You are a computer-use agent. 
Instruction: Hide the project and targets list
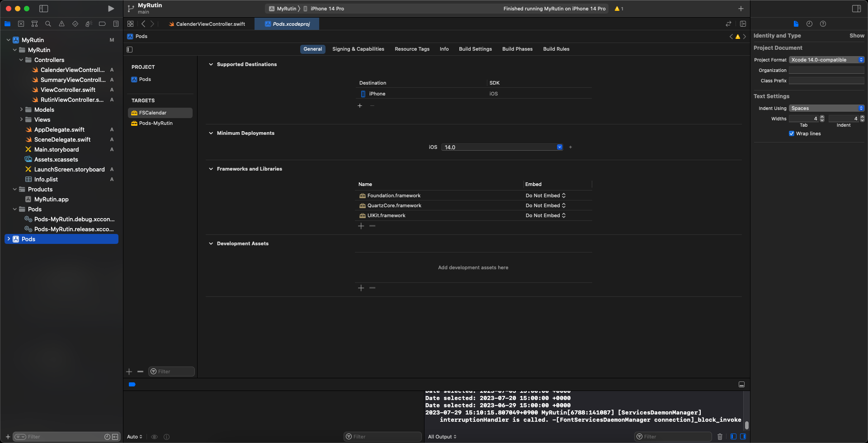coord(130,49)
